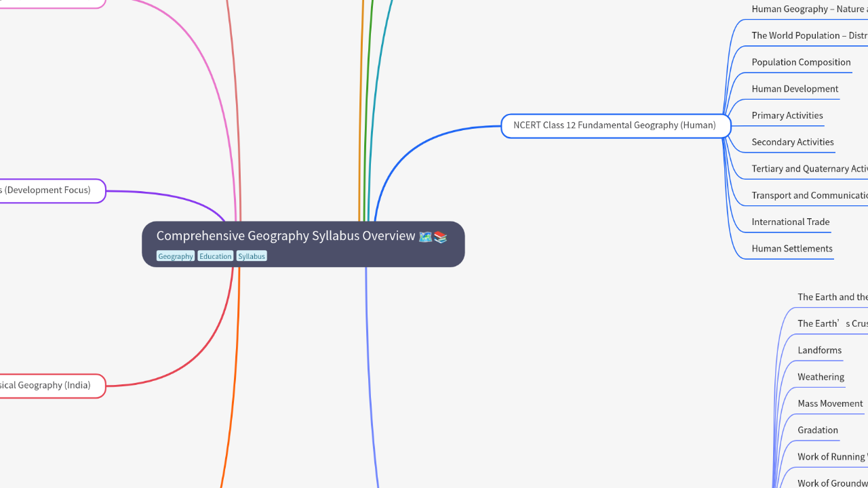Select the Mass Movement node
Image resolution: width=868 pixels, height=488 pixels.
830,403
